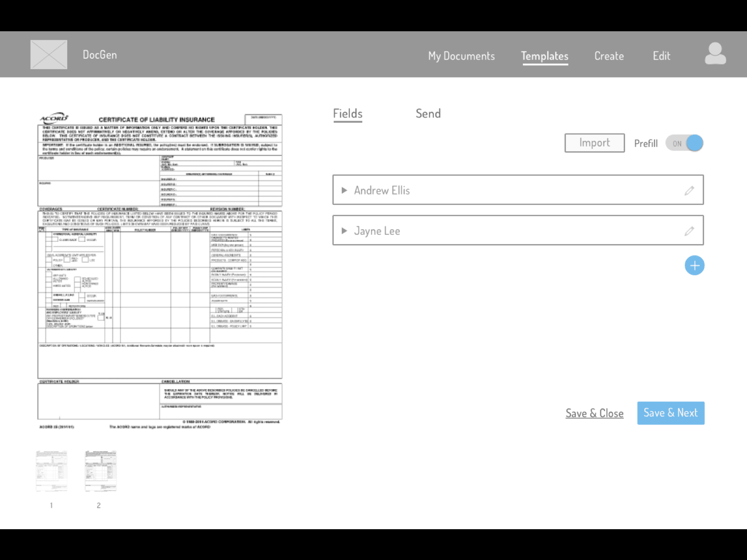The height and width of the screenshot is (560, 747).
Task: Expand the Andrew Ellis row
Action: pos(345,190)
